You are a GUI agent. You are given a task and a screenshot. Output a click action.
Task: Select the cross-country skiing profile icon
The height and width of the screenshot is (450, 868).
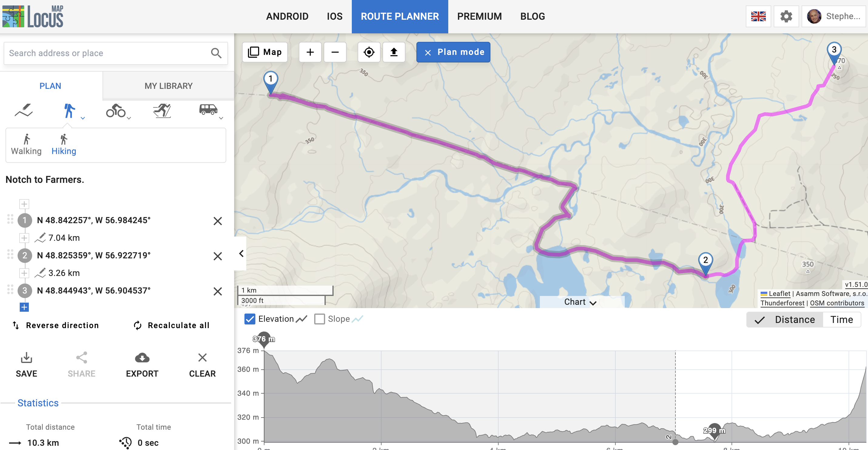click(162, 110)
